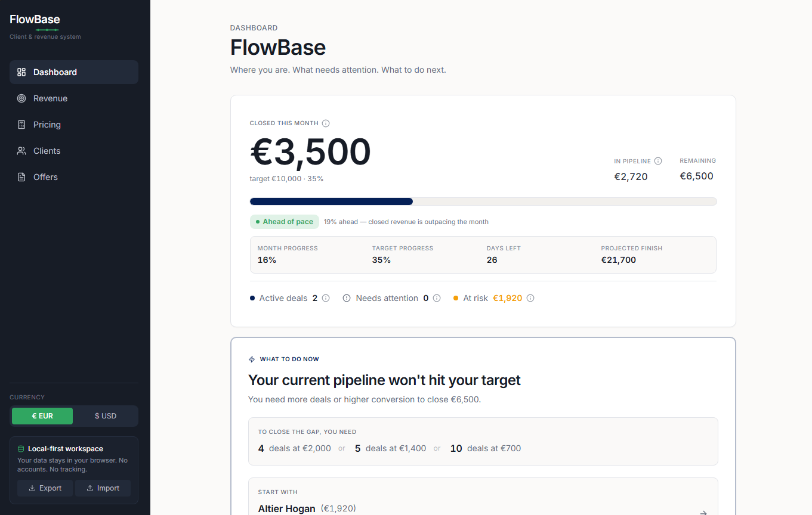Screen dimensions: 812x515
Task: Click 'target €10,000 · 35%' text
Action: (286, 179)
